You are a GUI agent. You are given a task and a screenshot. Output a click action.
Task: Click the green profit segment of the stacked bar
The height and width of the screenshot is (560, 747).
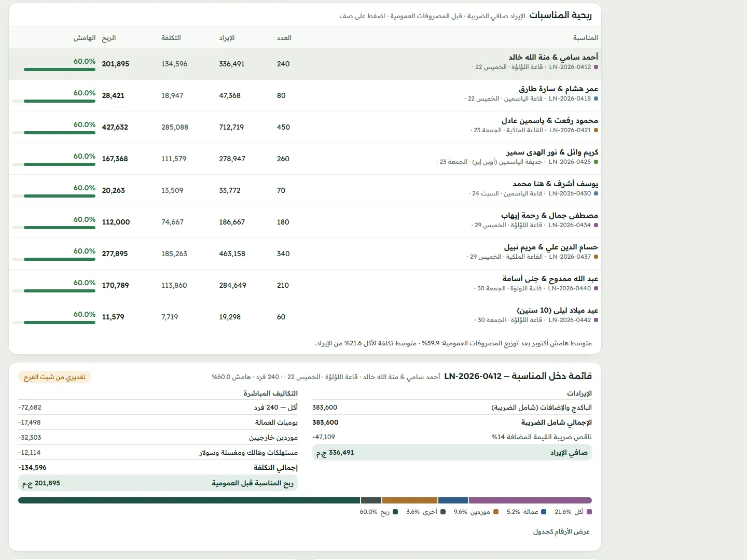[x=189, y=500]
